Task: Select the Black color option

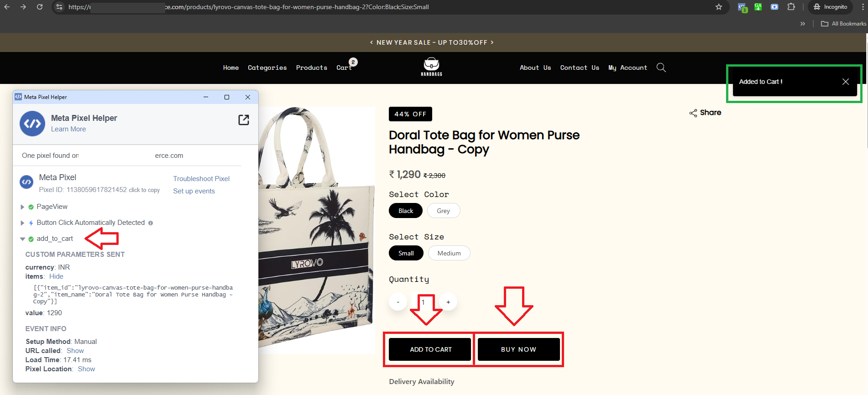Action: coord(406,211)
